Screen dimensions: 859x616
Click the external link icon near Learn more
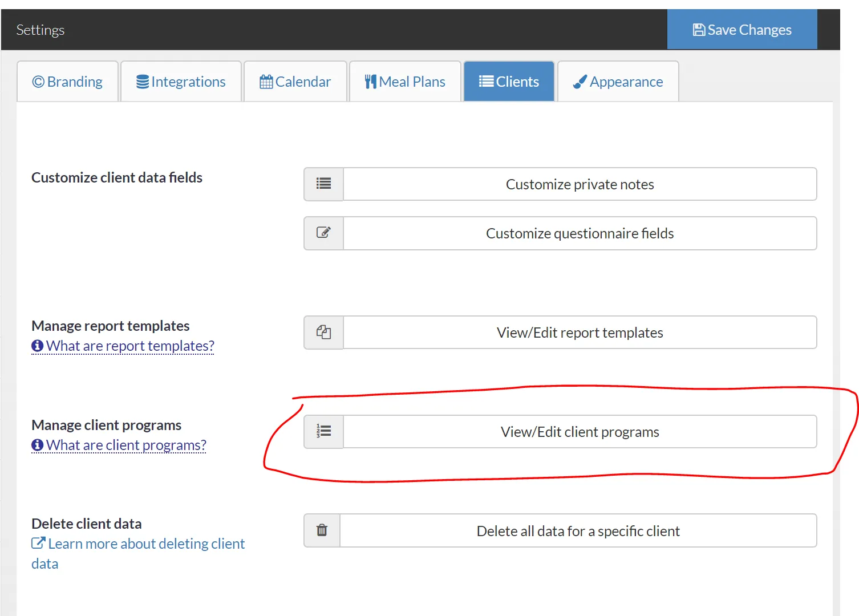pos(38,543)
